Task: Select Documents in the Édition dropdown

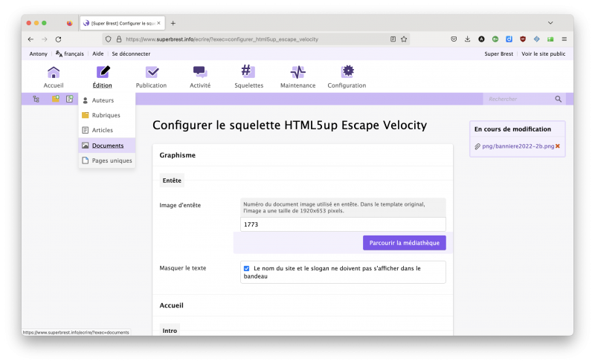Action: click(x=107, y=145)
